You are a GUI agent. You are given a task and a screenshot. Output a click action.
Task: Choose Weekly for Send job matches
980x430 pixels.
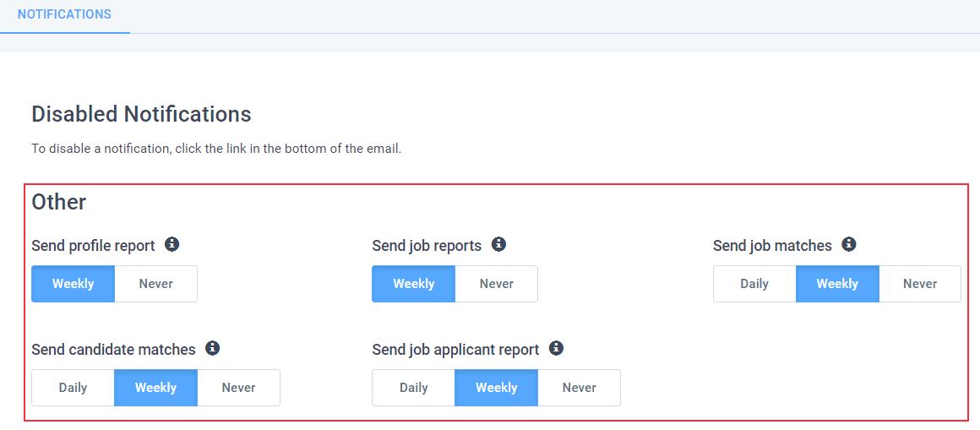[837, 284]
